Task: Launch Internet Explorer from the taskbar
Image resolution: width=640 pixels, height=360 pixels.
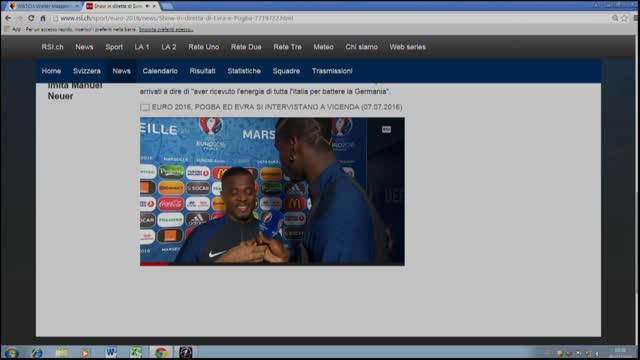Action: click(37, 353)
